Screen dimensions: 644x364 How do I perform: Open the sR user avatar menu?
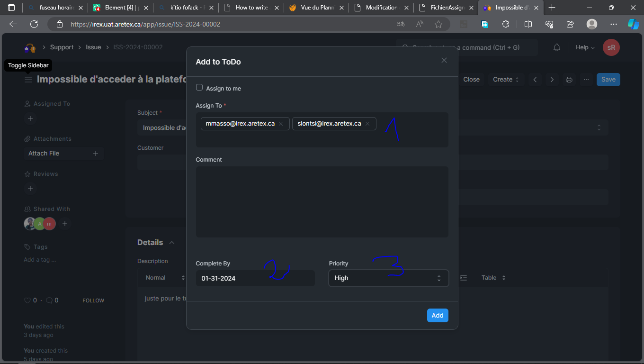(x=611, y=47)
